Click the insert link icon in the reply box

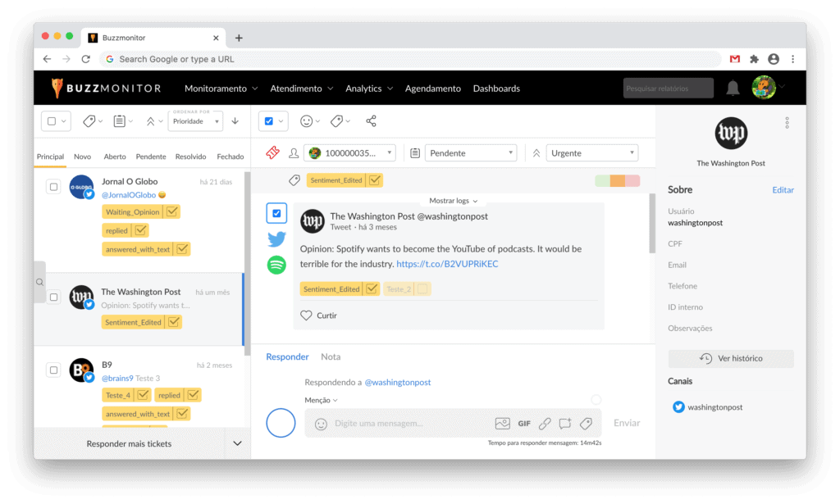click(545, 424)
